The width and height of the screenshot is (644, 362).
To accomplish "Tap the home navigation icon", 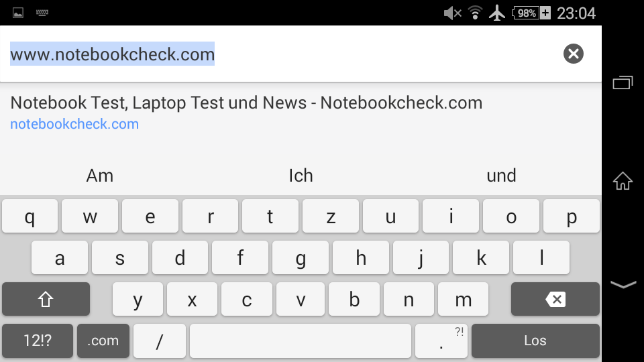I will [x=623, y=180].
